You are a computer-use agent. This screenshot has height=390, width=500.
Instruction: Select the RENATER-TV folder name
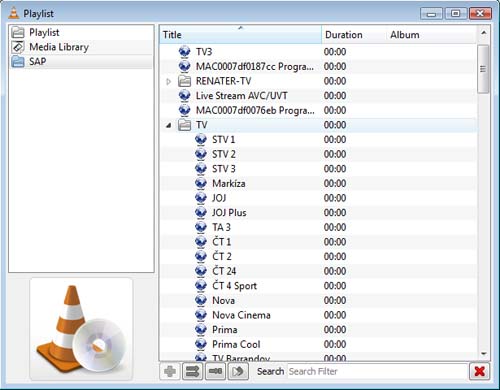tap(223, 81)
